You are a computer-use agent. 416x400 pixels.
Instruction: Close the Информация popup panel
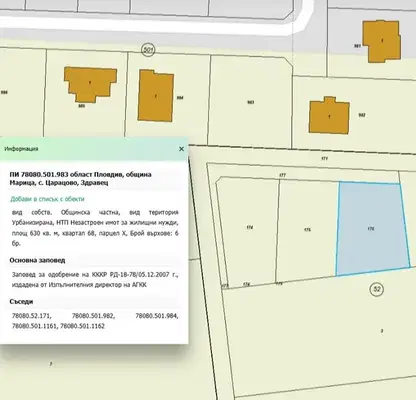pyautogui.click(x=181, y=149)
